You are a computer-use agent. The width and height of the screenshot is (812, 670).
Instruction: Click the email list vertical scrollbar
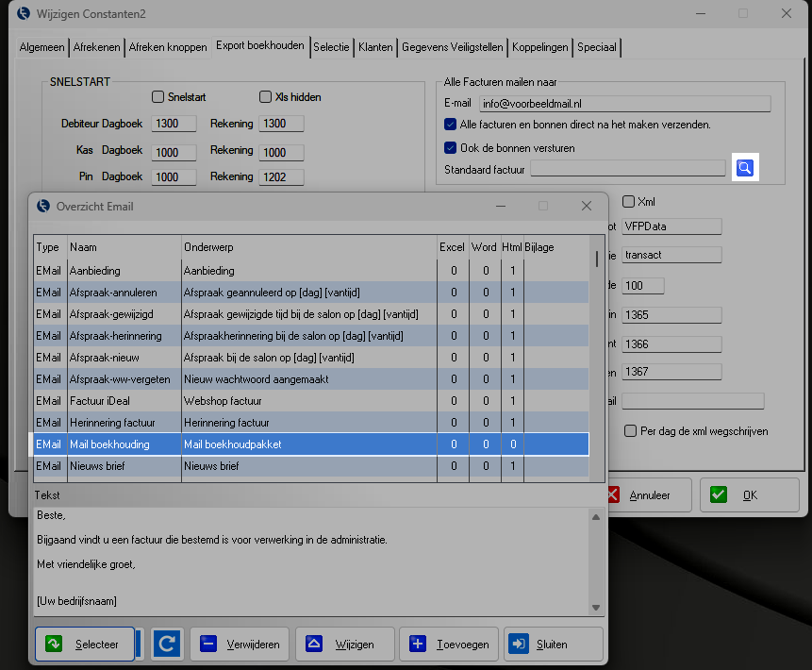click(x=597, y=359)
